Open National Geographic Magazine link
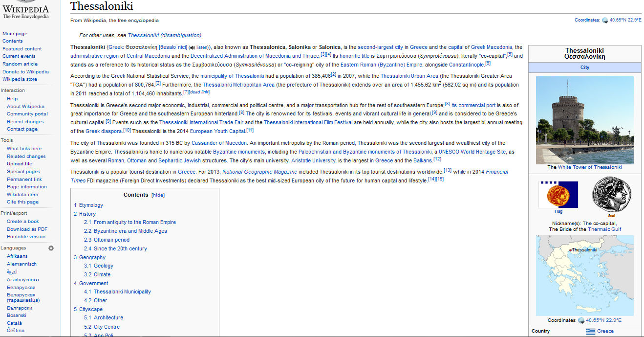The image size is (644, 337). pyautogui.click(x=259, y=172)
